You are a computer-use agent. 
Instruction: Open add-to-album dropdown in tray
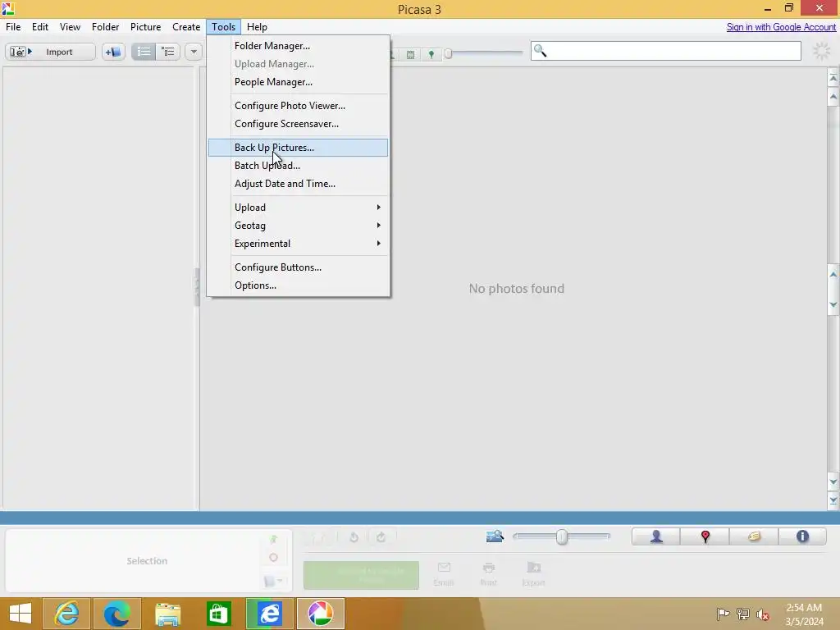[x=274, y=582]
